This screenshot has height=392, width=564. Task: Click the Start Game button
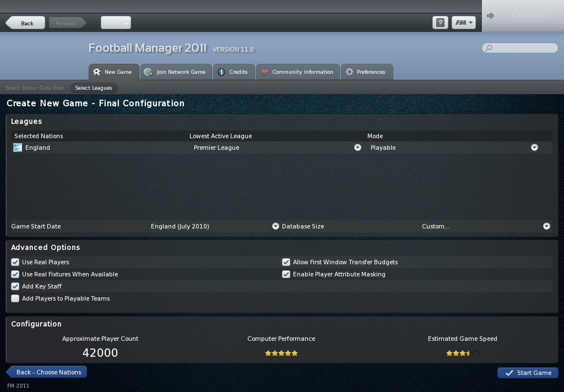tap(528, 373)
